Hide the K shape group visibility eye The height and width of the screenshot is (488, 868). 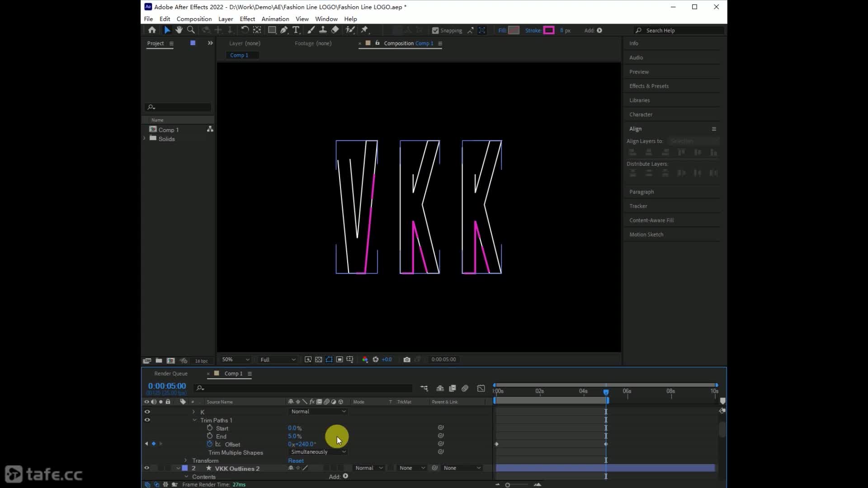[147, 412]
